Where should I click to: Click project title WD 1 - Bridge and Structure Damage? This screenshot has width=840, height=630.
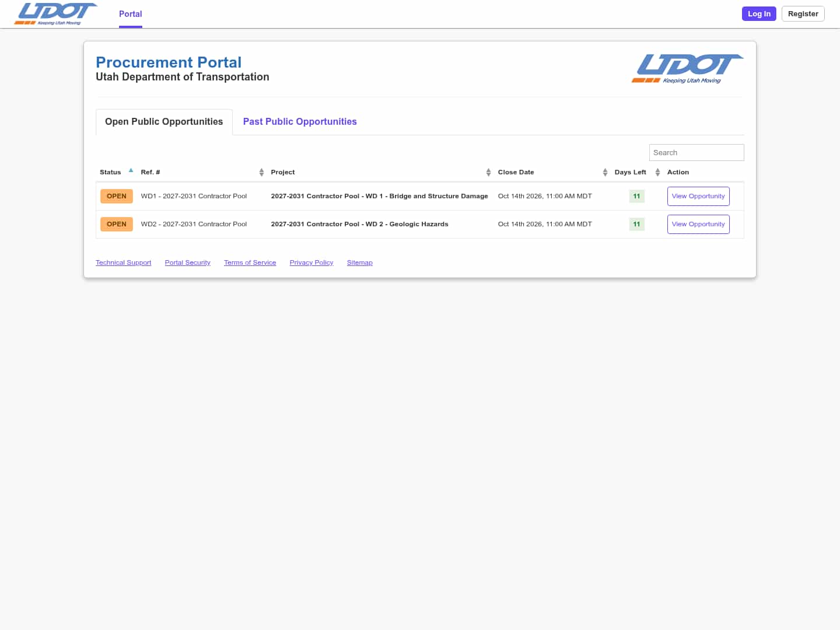(x=379, y=196)
